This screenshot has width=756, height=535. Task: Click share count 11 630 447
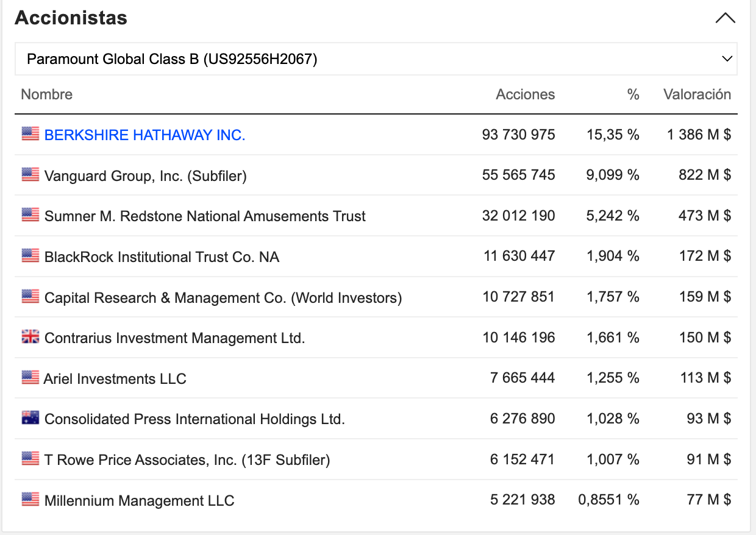[519, 256]
